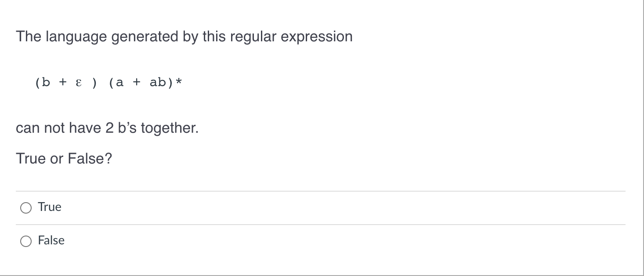Select the False radio button
This screenshot has width=644, height=276.
tap(26, 240)
